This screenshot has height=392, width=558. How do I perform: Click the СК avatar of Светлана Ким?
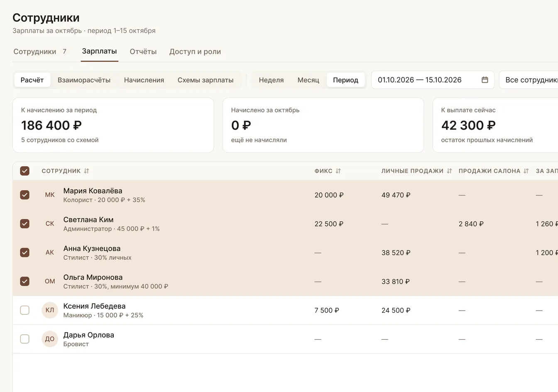click(50, 224)
